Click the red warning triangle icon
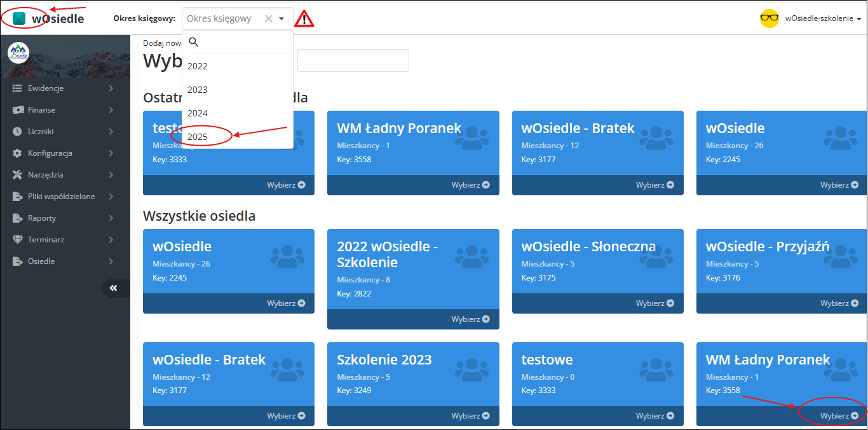This screenshot has width=868, height=430. (304, 18)
